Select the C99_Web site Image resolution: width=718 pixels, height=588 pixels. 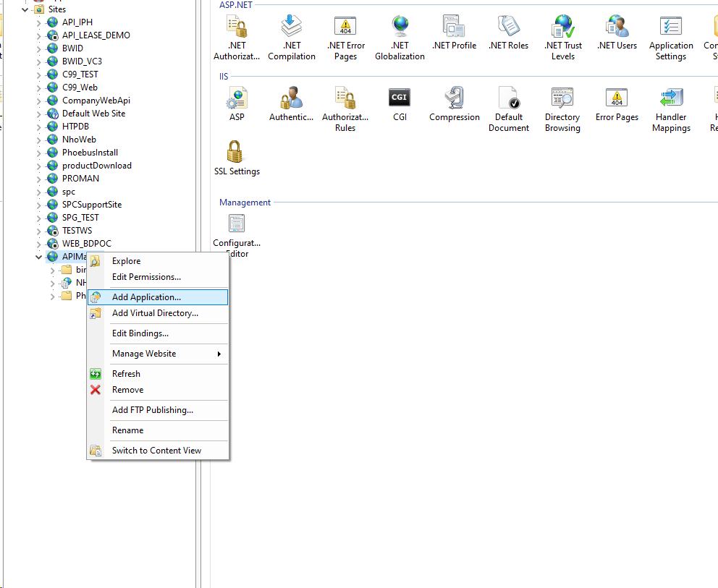coord(80,88)
